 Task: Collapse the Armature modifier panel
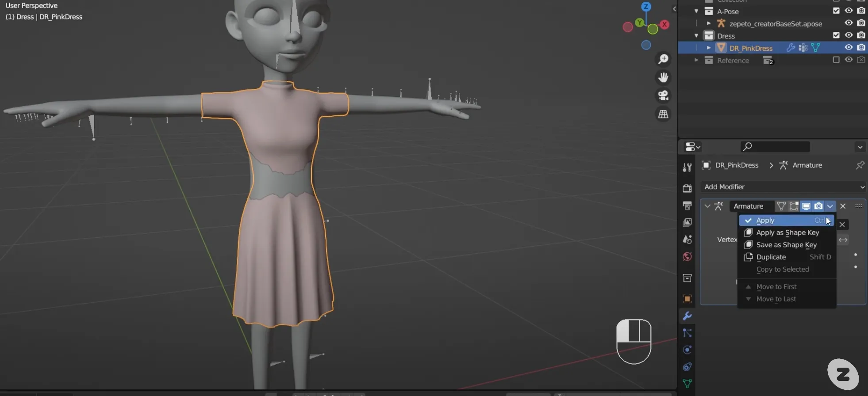point(707,206)
